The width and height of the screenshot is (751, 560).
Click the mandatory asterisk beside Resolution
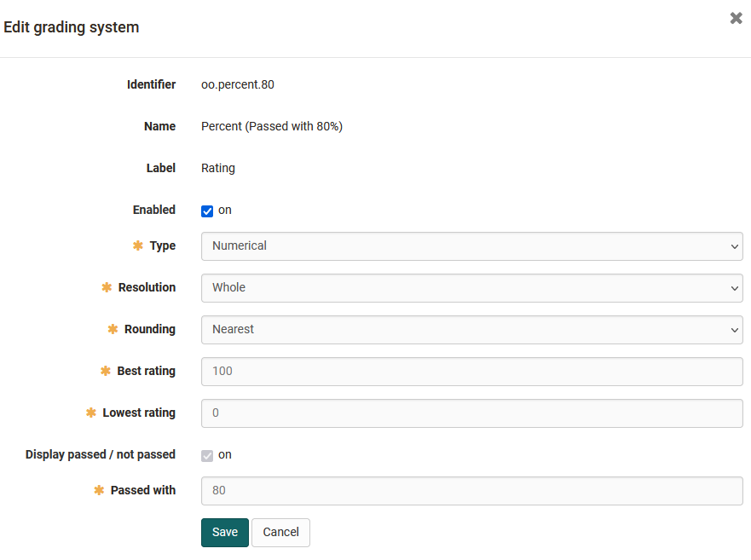[x=107, y=287]
